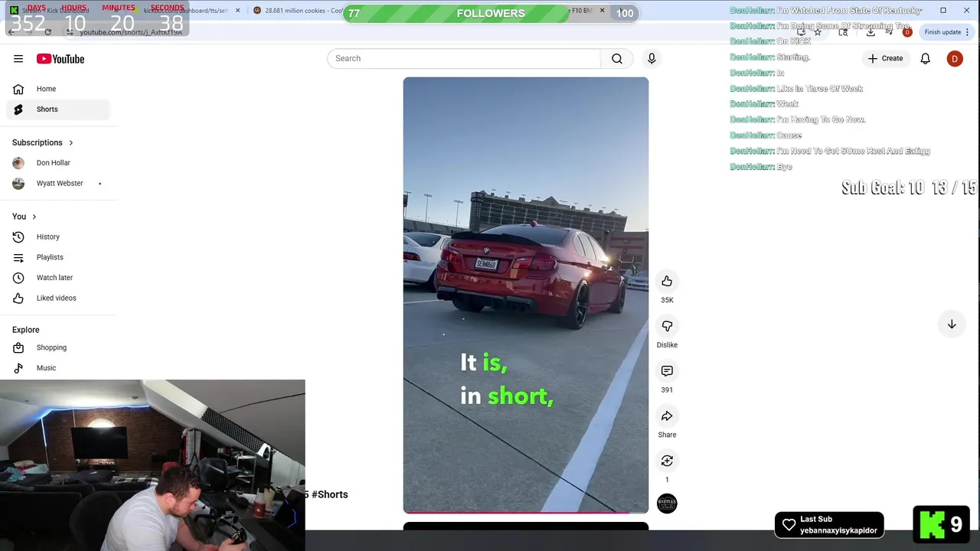Open the browser downloads icon
Screen dimensions: 980x551
(x=871, y=32)
